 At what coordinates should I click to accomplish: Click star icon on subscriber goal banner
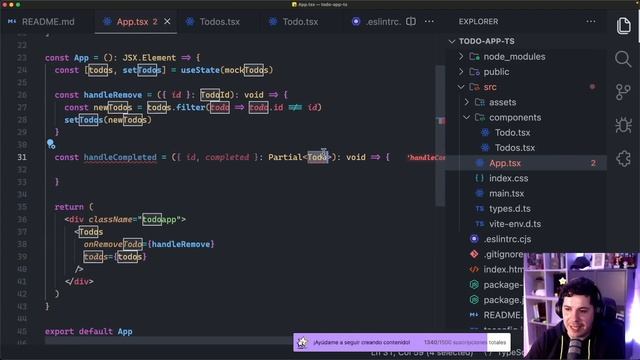302,342
